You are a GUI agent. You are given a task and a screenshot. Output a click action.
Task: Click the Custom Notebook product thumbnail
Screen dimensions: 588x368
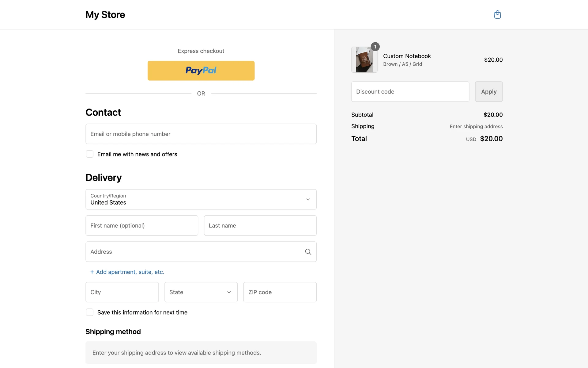364,60
